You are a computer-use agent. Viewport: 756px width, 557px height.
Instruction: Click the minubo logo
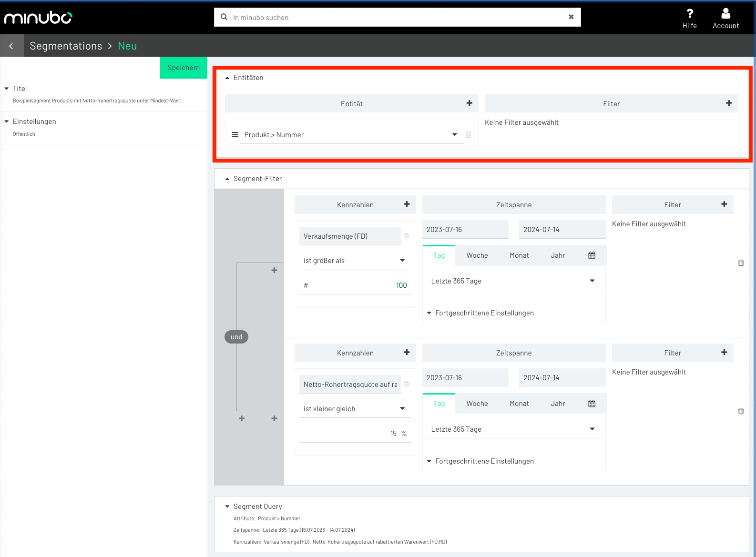(38, 18)
